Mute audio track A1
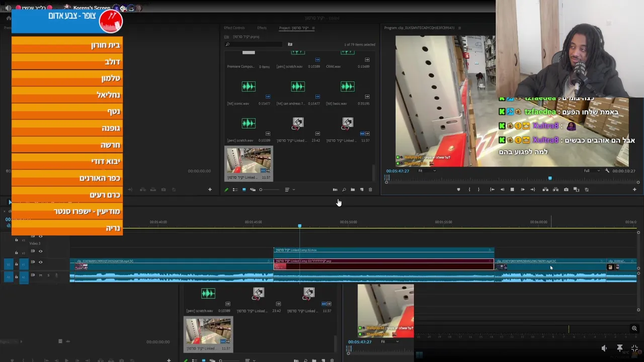Viewport: 644px width, 362px height. (x=40, y=275)
